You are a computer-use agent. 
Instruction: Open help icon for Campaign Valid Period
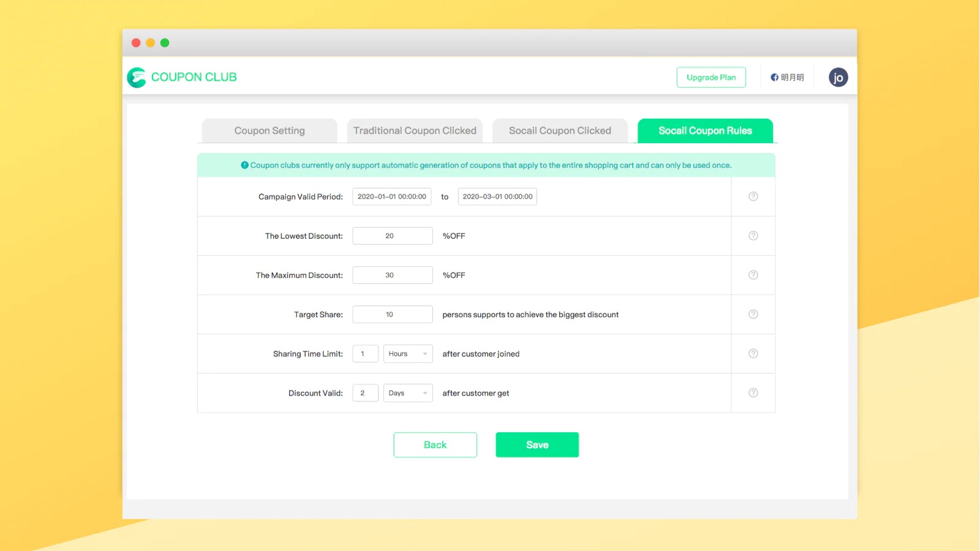(x=753, y=197)
